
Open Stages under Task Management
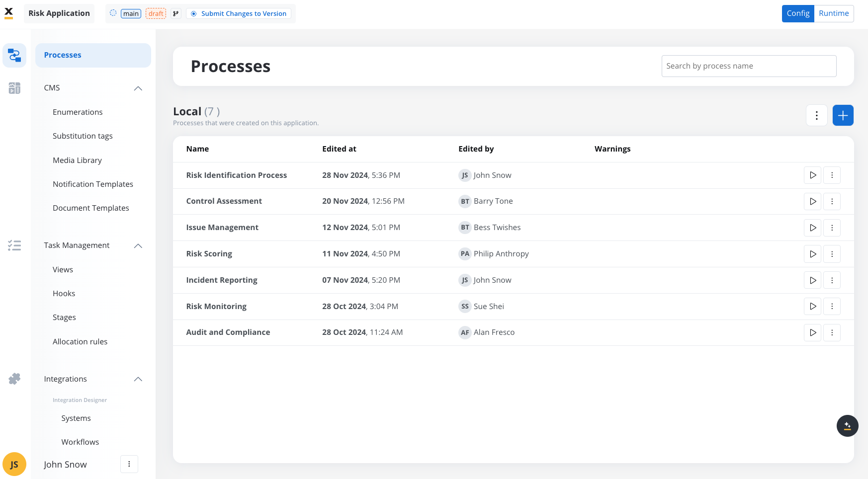64,318
